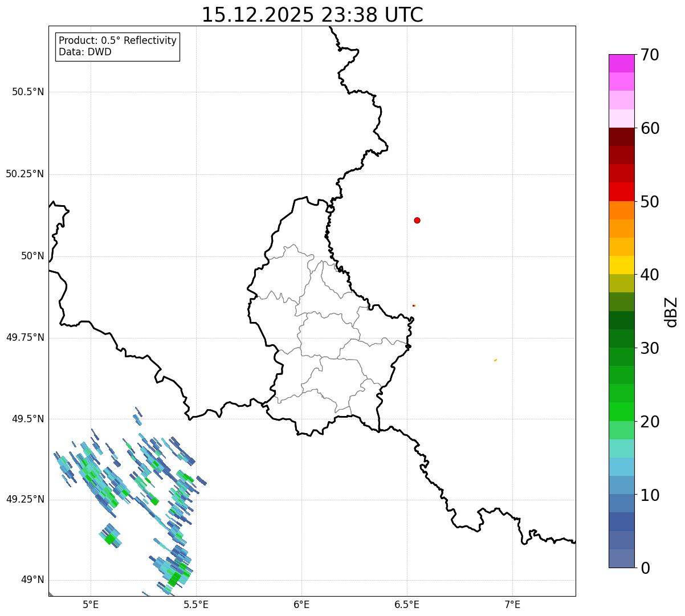
Task: Click the 6°E longitude label
Action: [x=301, y=604]
